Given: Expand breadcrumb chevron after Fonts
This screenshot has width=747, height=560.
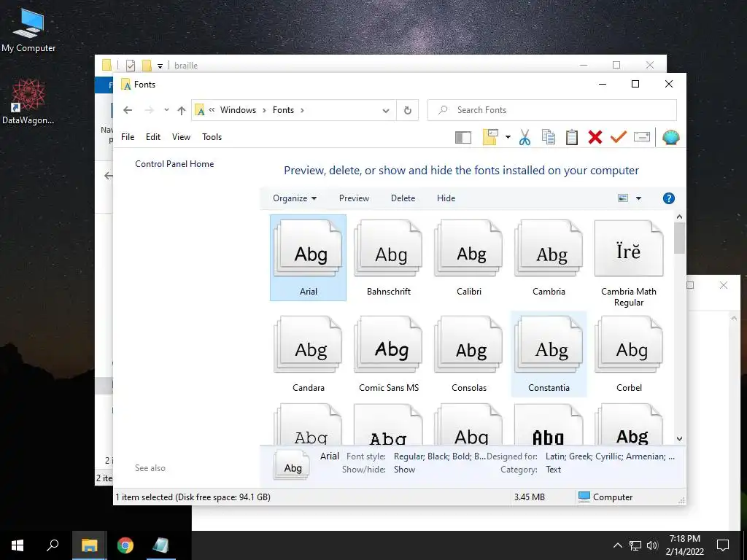Looking at the screenshot, I should 302,110.
